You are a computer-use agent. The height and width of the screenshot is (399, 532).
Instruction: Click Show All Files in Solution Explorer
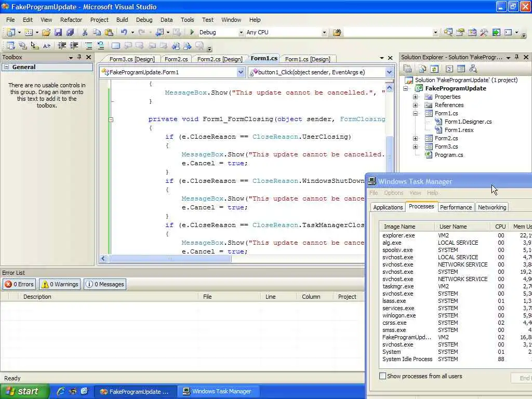pos(422,69)
